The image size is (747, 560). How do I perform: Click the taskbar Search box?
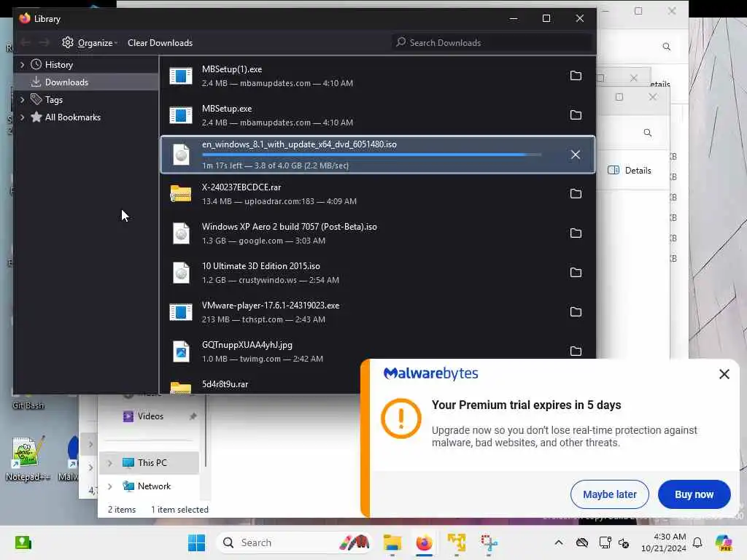coord(294,542)
